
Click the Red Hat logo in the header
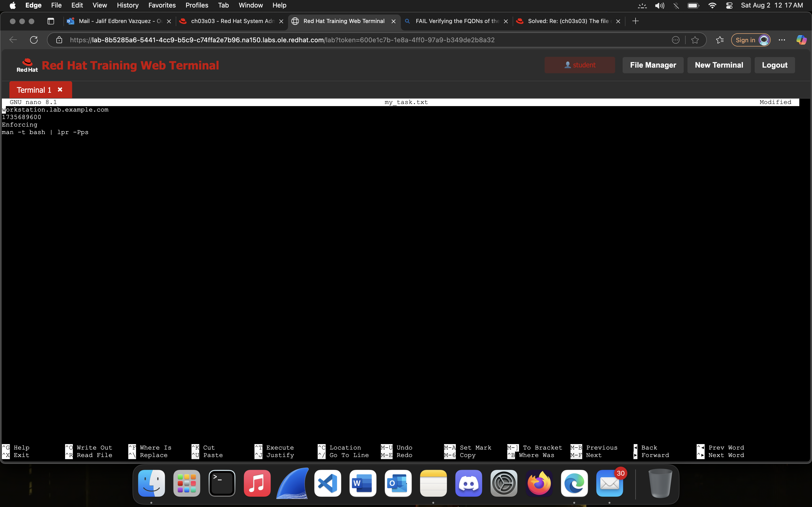tap(27, 65)
